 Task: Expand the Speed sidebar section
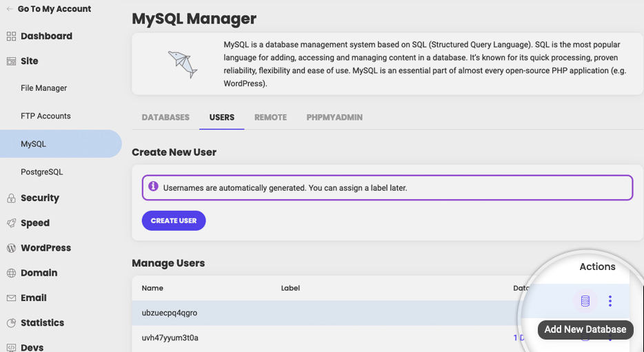[35, 223]
